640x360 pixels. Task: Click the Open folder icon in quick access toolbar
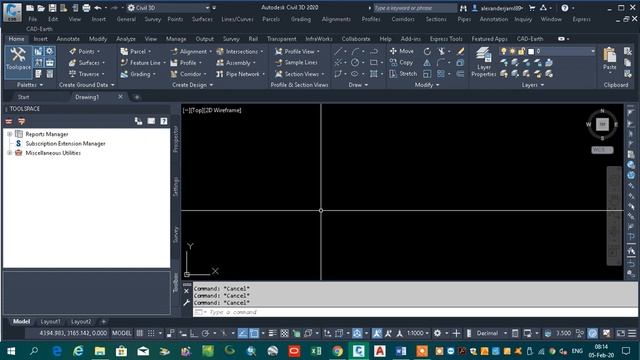(41, 8)
